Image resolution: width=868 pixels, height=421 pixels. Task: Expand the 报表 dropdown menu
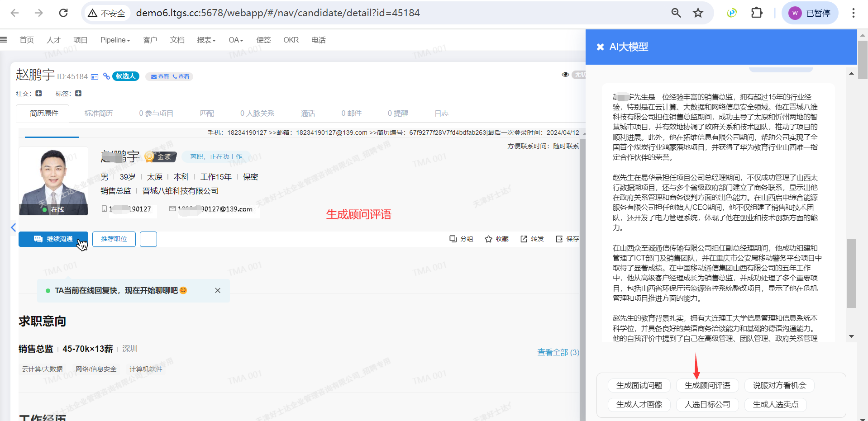pos(206,40)
